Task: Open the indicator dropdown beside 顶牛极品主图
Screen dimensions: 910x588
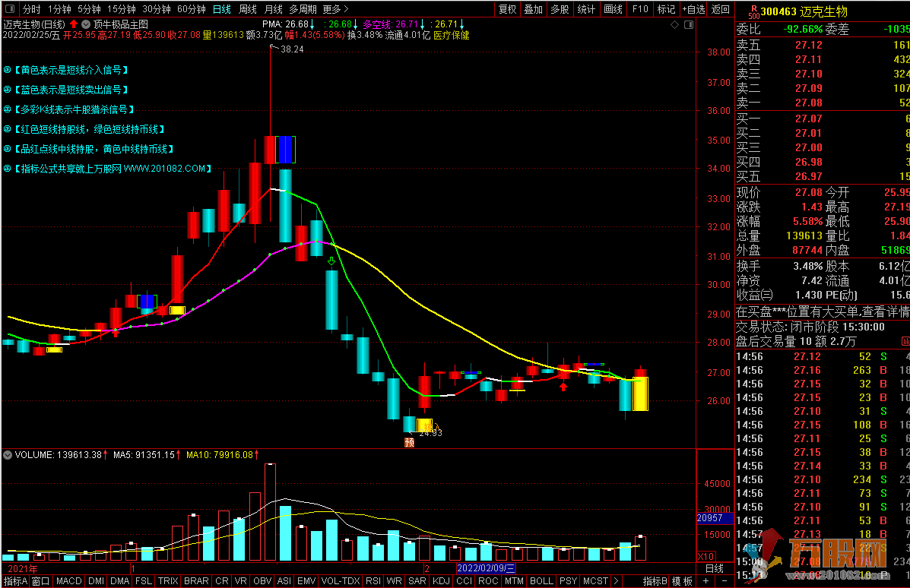Action: 86,24
